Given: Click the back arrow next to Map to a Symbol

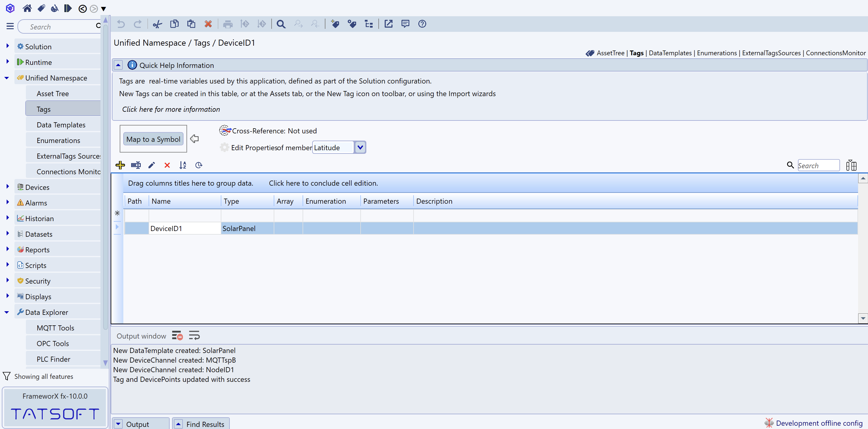Looking at the screenshot, I should (194, 138).
